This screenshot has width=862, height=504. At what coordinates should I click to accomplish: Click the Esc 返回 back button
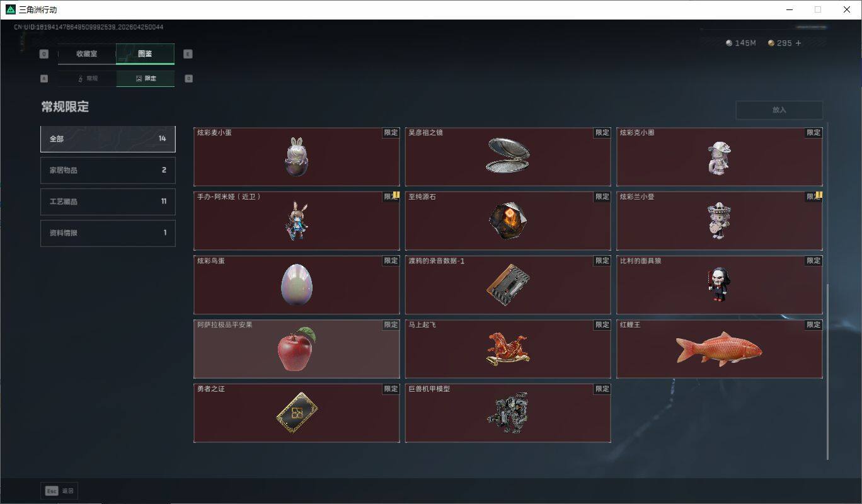pos(59,491)
